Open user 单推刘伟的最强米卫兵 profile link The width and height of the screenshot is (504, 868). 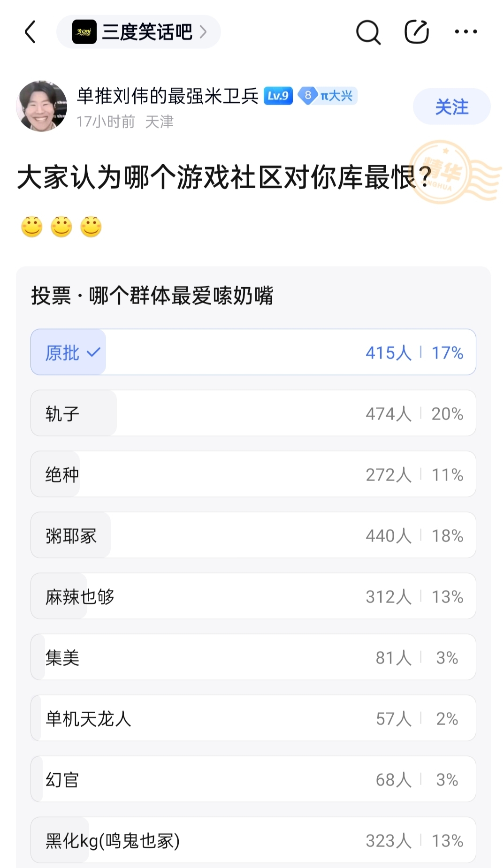pyautogui.click(x=168, y=96)
